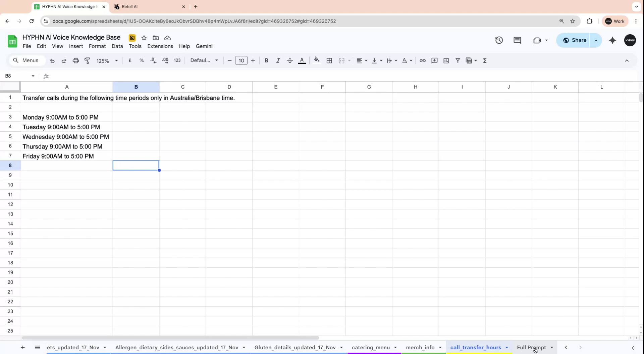Image resolution: width=644 pixels, height=354 pixels.
Task: Switch to the catering_menu sheet tab
Action: point(371,348)
